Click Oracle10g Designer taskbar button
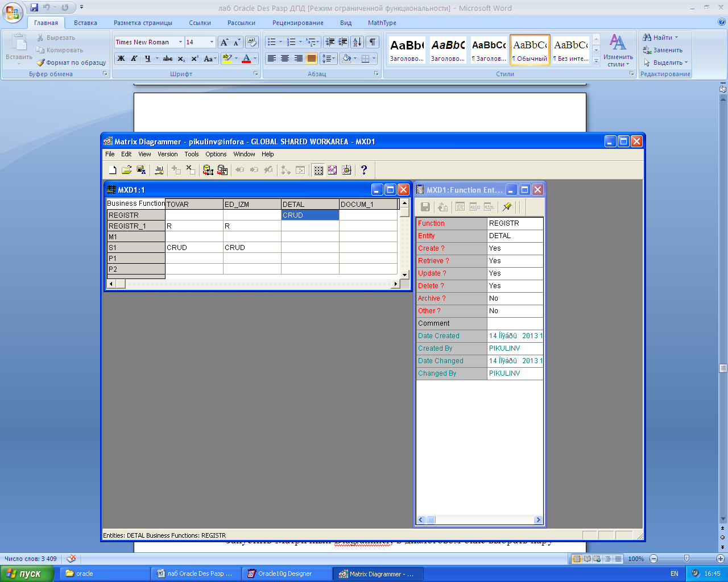The width and height of the screenshot is (728, 582). [287, 573]
